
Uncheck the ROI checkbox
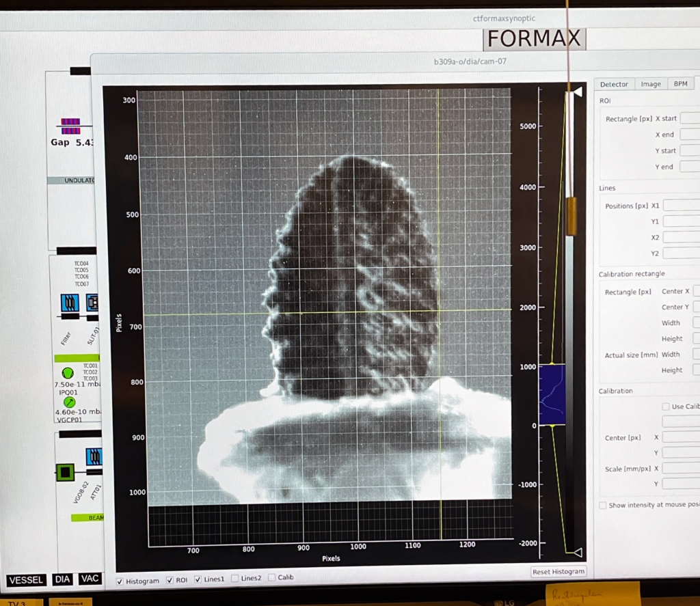170,580
